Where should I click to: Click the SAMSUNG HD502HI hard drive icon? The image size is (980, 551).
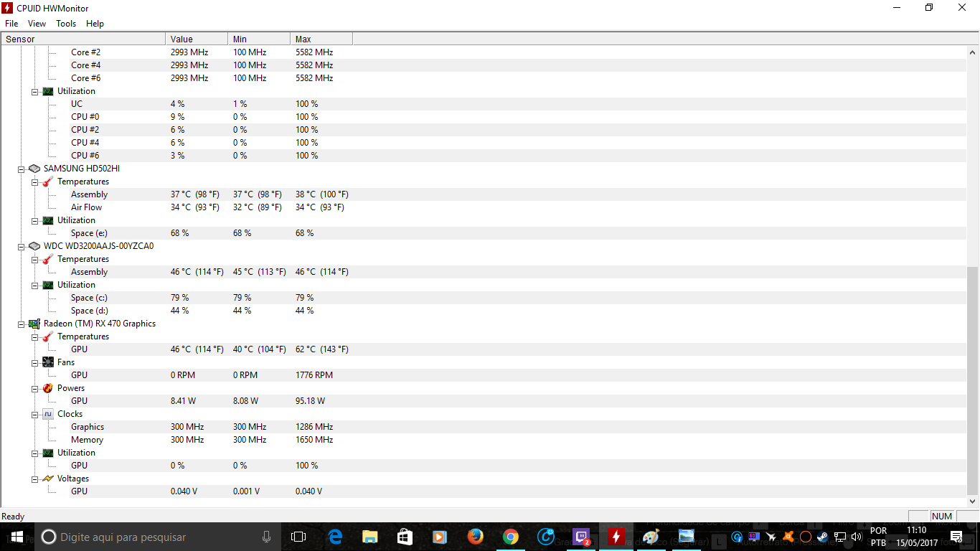pyautogui.click(x=34, y=169)
